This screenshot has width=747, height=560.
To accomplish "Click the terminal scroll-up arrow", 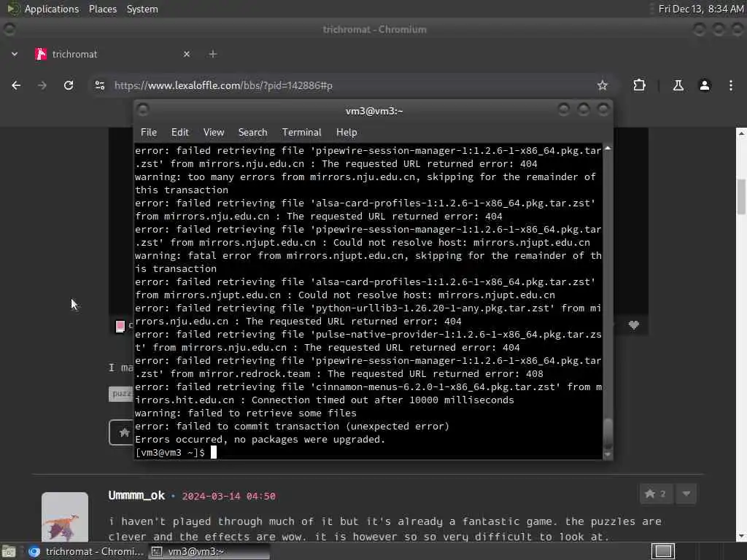I will click(x=608, y=149).
